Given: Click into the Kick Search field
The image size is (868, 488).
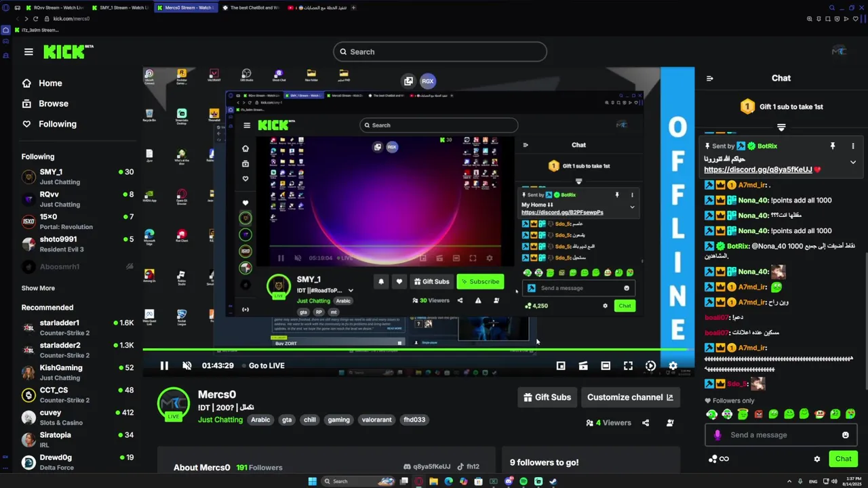Looking at the screenshot, I should click(439, 52).
